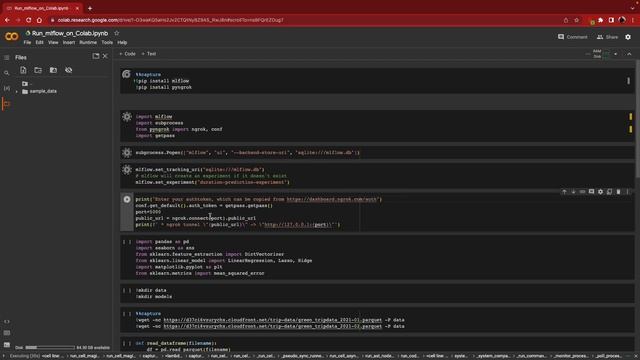640x360 pixels.
Task: Share the notebook
Action: 607,37
